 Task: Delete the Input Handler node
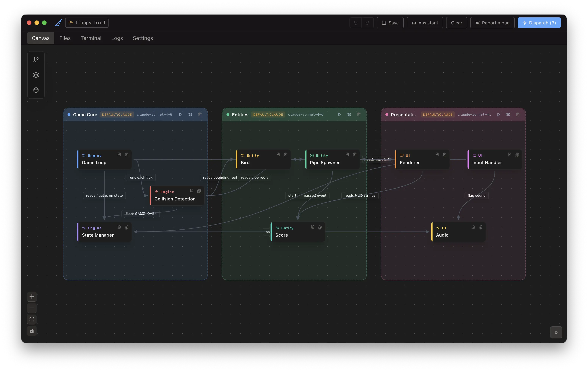click(x=517, y=155)
